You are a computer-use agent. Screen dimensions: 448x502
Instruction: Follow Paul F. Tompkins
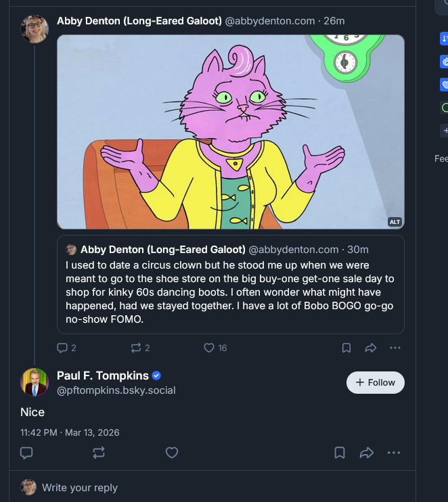375,382
